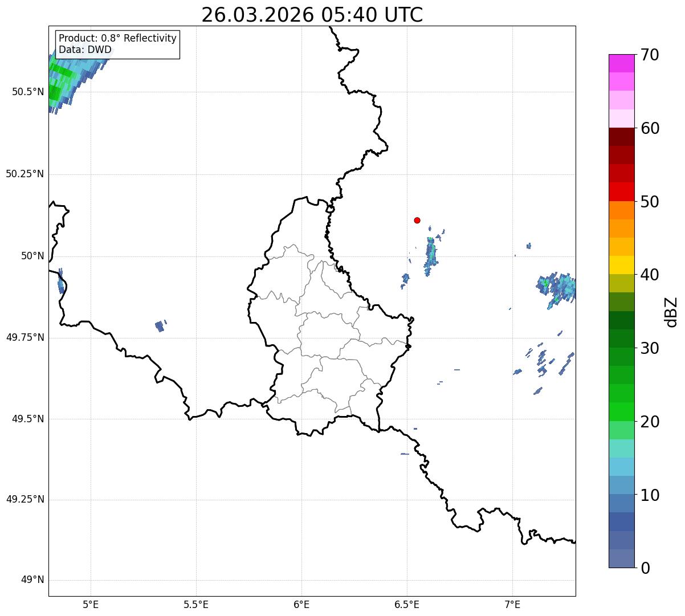The width and height of the screenshot is (685, 616).
Task: Click the "49.25°N" latitude label
Action: (x=25, y=500)
